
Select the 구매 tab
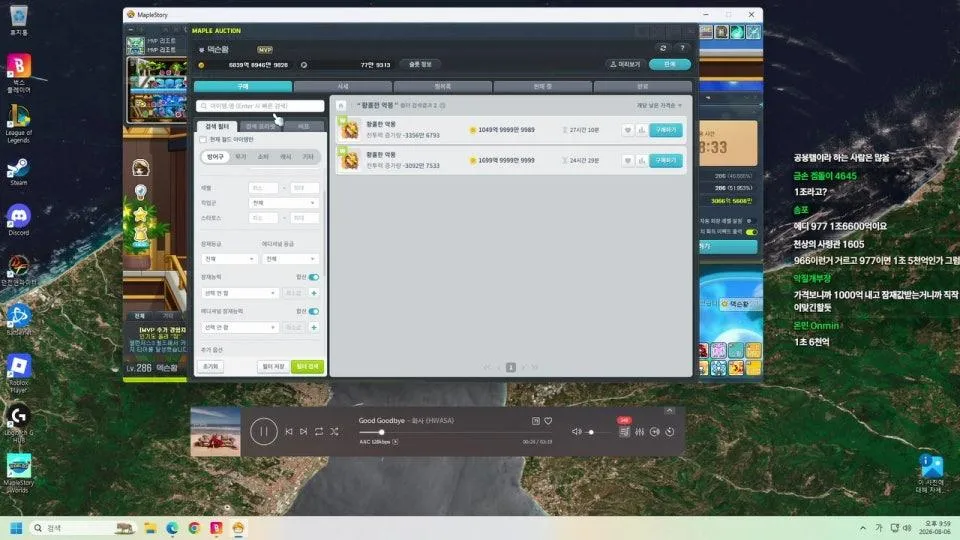coord(243,86)
